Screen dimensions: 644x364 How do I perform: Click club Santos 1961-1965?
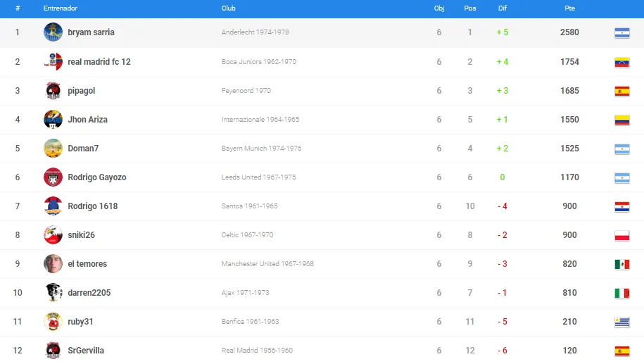pyautogui.click(x=249, y=206)
